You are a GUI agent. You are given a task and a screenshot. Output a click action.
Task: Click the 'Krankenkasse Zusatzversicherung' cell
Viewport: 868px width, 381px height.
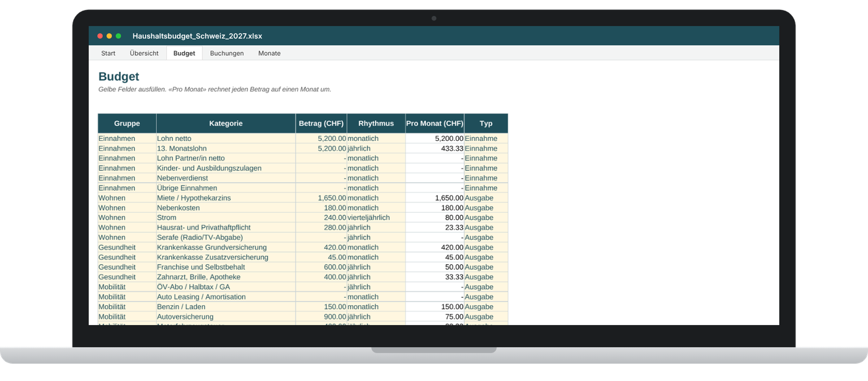point(226,257)
